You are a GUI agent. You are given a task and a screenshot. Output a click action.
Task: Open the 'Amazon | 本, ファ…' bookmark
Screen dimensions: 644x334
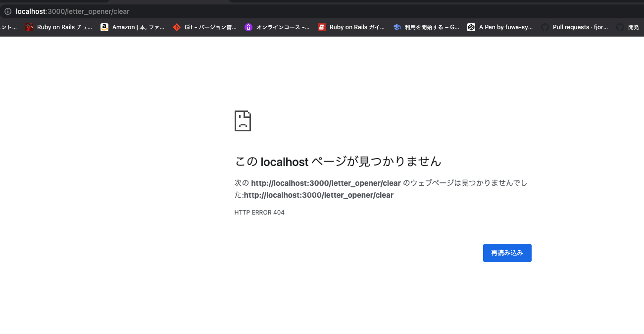click(131, 27)
